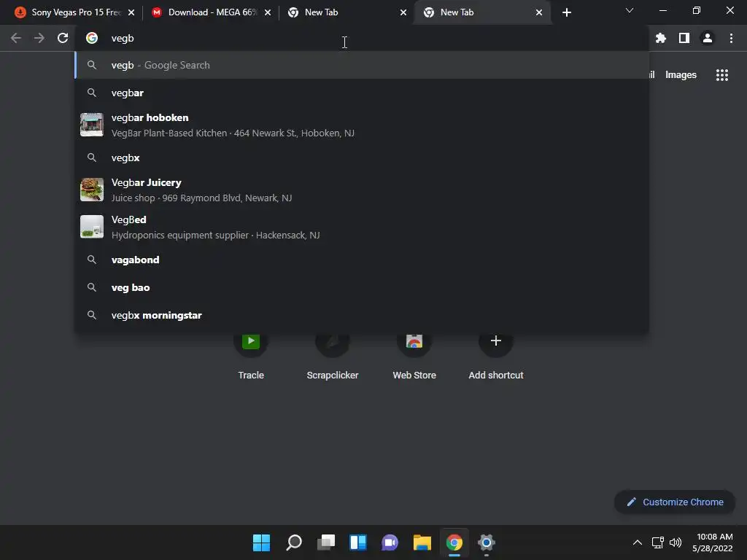Click the vegbar hoboken storefront thumbnail
The image size is (747, 560).
click(92, 125)
